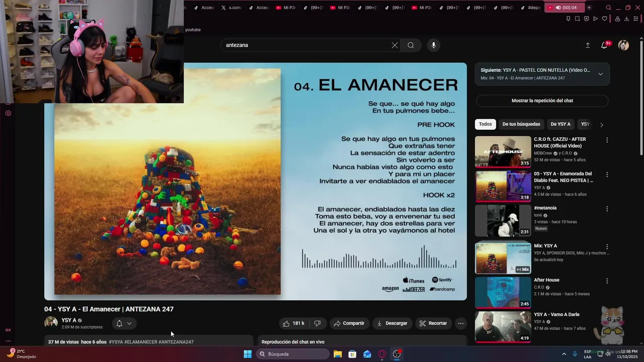
Task: Open options menu for Mix: YSY A
Action: [607, 247]
